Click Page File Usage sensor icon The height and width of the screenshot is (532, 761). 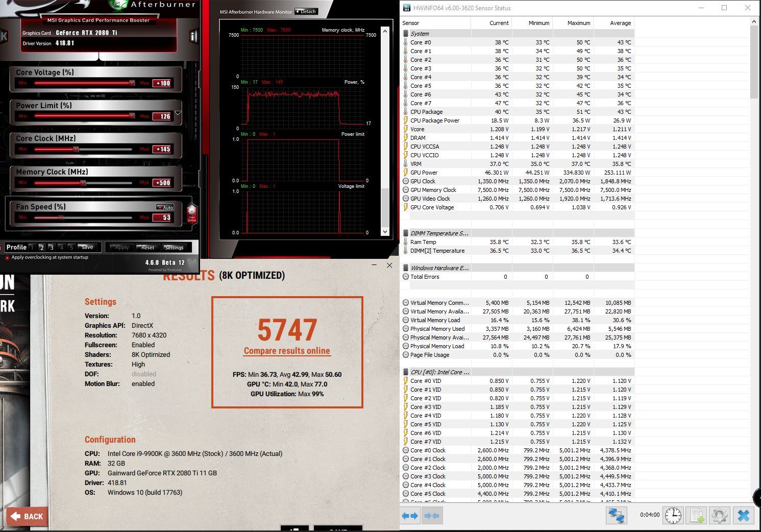pyautogui.click(x=406, y=355)
